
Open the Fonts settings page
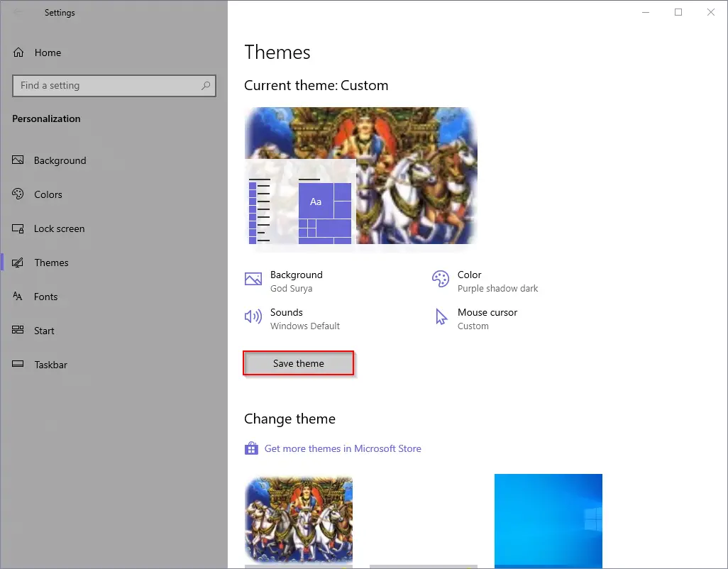point(114,296)
